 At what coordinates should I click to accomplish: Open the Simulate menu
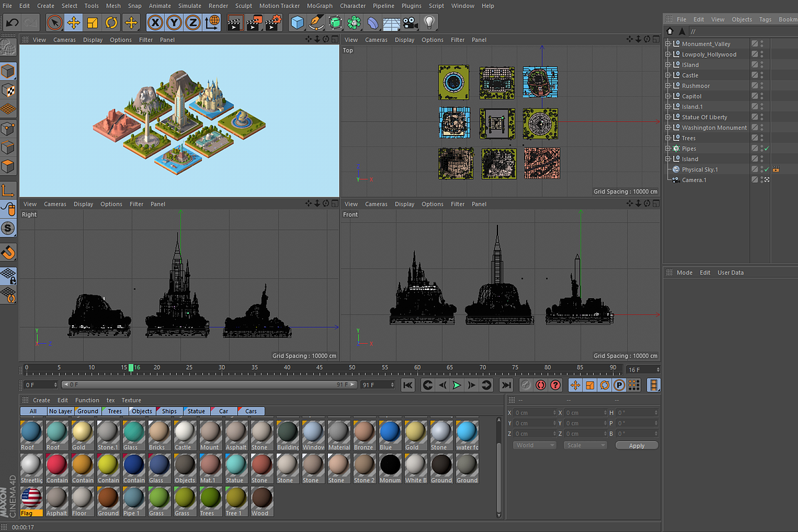pyautogui.click(x=190, y=6)
